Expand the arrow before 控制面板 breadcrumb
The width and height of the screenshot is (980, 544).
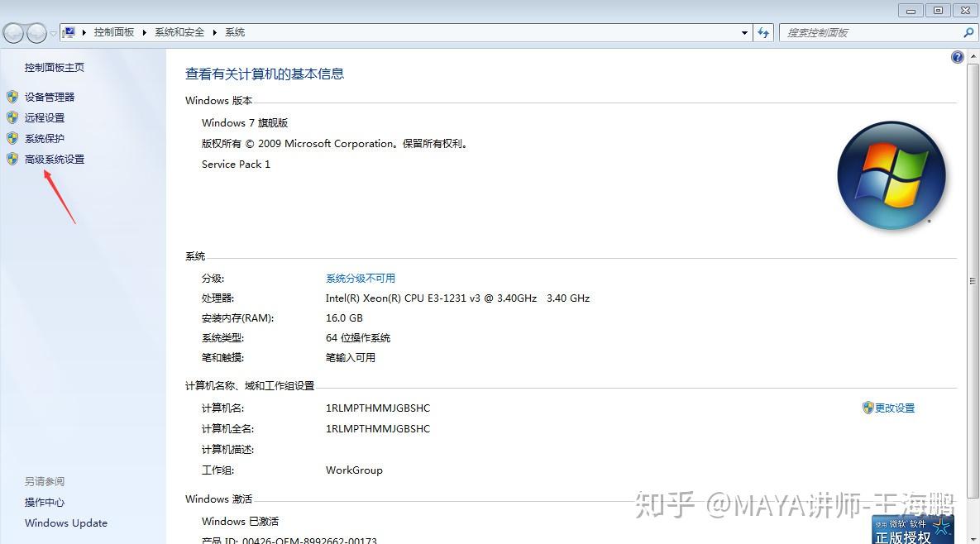coord(84,32)
